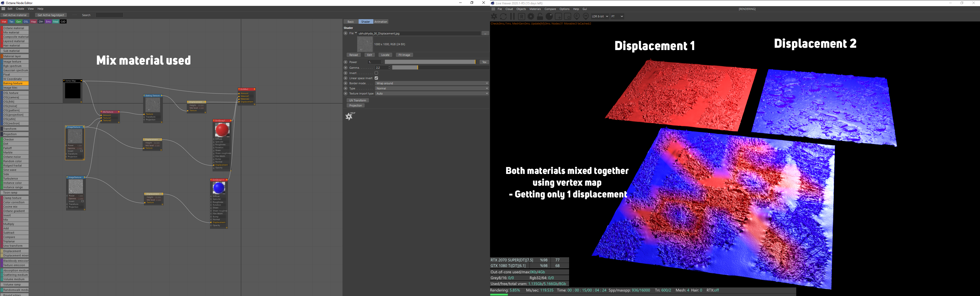The image size is (980, 296).
Task: Switch to the Animation tab
Action: (x=381, y=22)
